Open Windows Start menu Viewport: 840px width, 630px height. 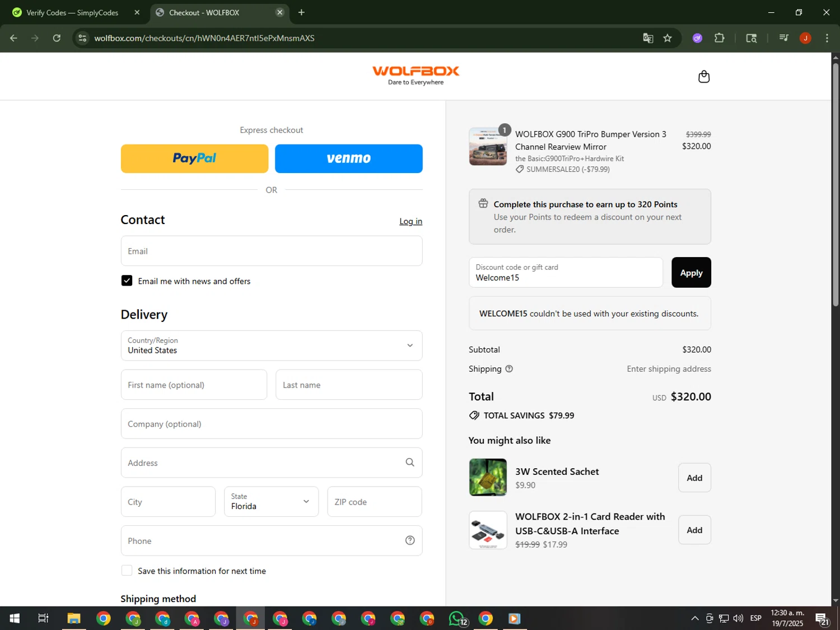click(x=15, y=618)
